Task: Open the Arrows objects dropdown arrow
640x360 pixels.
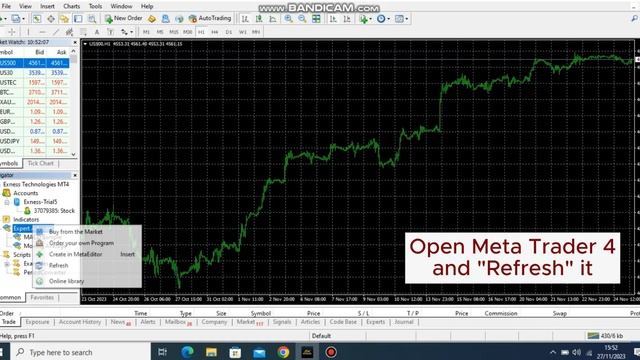Action: click(x=131, y=32)
